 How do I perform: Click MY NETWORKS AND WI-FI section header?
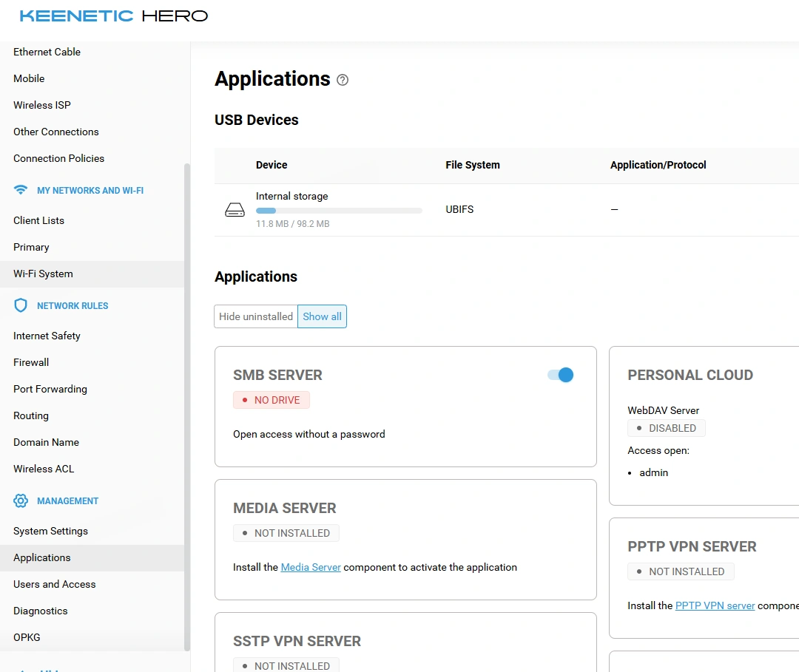(x=90, y=191)
